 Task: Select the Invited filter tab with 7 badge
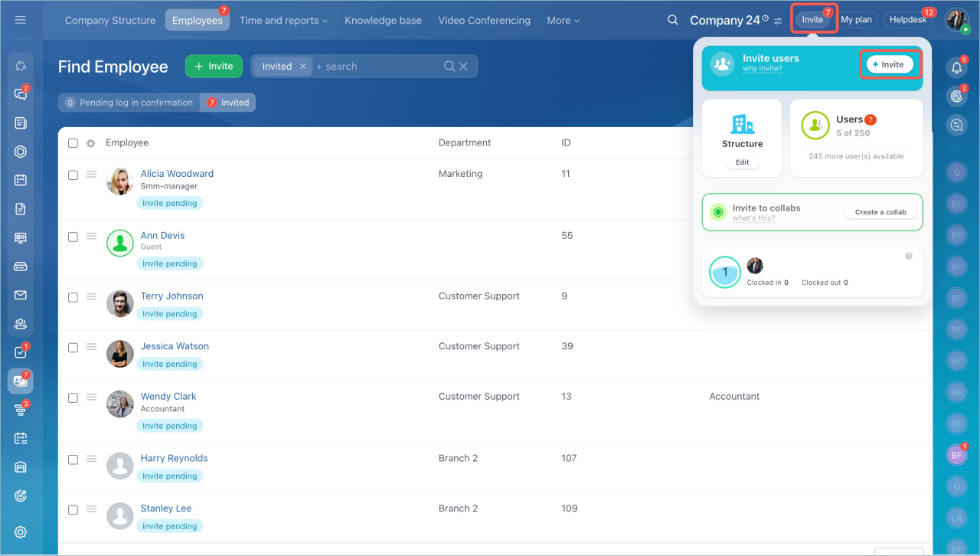coord(228,103)
